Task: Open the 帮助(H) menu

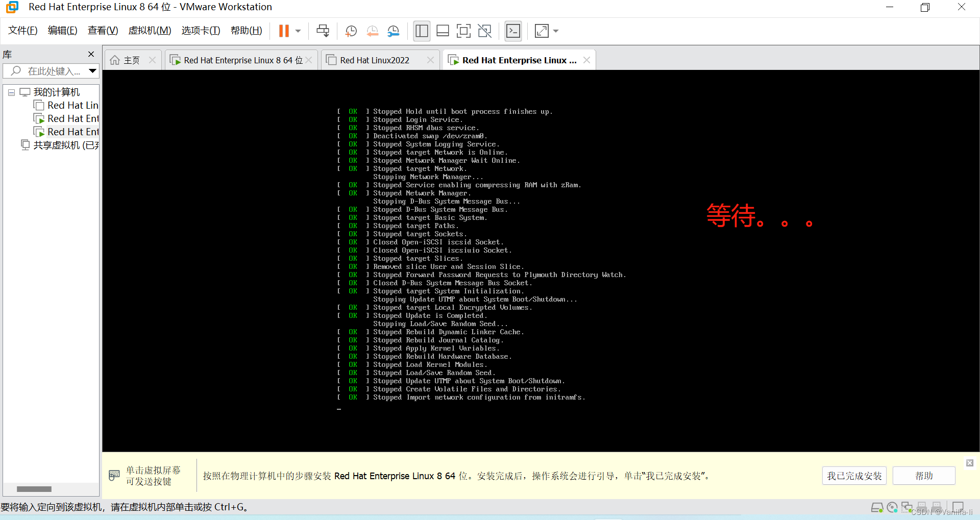Action: click(x=246, y=31)
